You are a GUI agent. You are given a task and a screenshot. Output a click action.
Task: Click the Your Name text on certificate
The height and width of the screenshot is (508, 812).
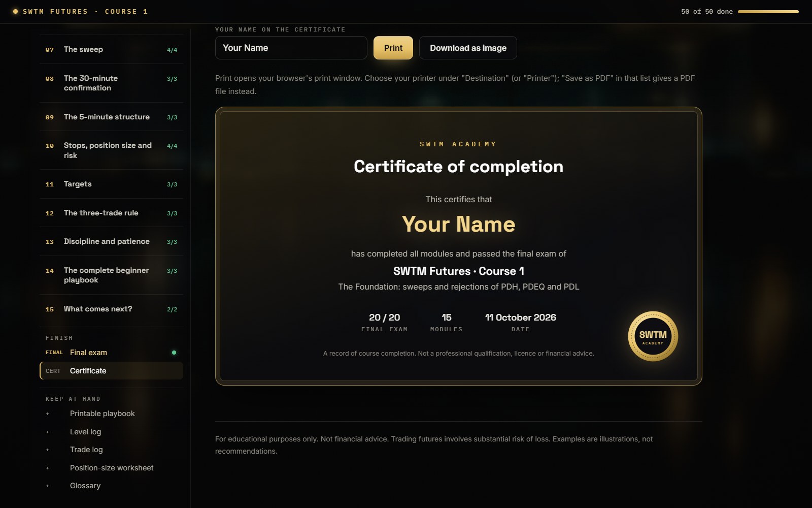coord(459,224)
